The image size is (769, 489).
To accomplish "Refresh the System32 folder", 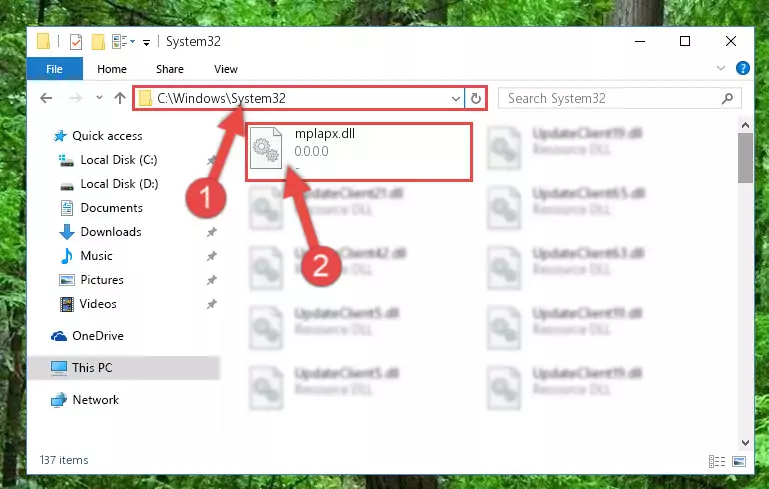I will [475, 99].
